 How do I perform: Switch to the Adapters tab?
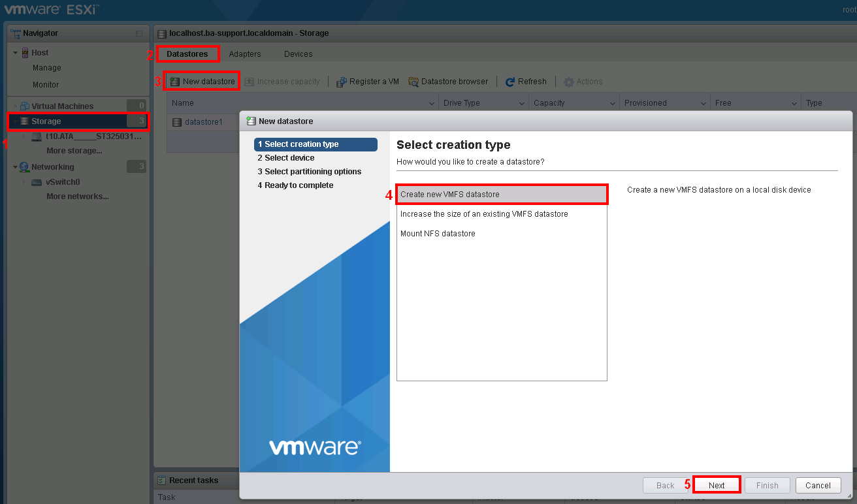click(x=245, y=54)
